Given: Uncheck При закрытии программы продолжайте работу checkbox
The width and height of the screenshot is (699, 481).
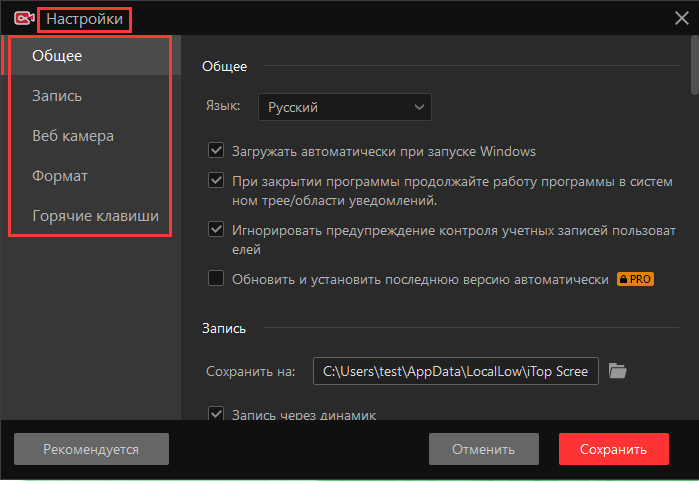Looking at the screenshot, I should [x=216, y=181].
